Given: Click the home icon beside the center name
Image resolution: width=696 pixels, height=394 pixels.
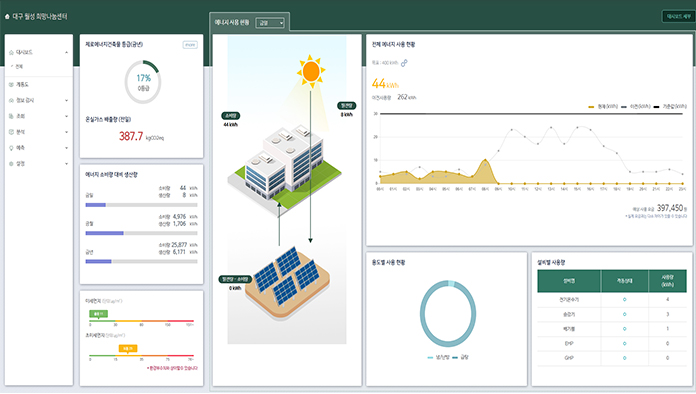Looking at the screenshot, I should click(x=7, y=17).
